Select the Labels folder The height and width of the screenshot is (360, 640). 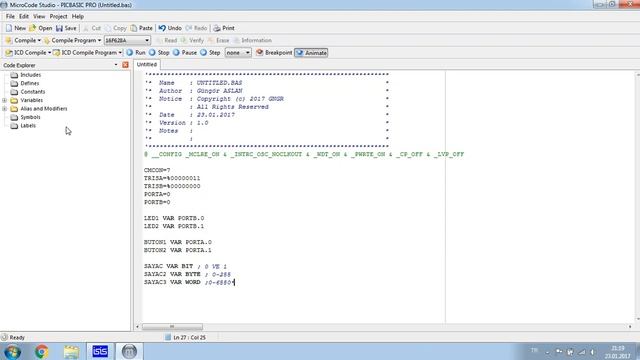(x=24, y=126)
